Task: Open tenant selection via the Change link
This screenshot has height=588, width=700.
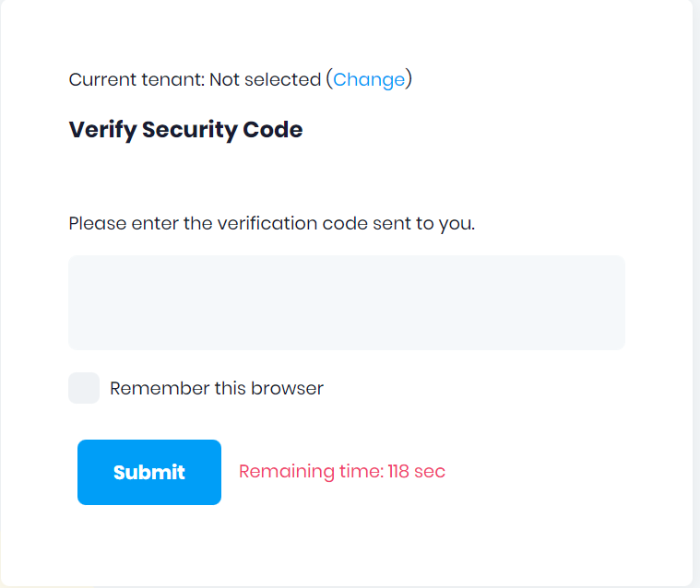Action: click(x=369, y=80)
